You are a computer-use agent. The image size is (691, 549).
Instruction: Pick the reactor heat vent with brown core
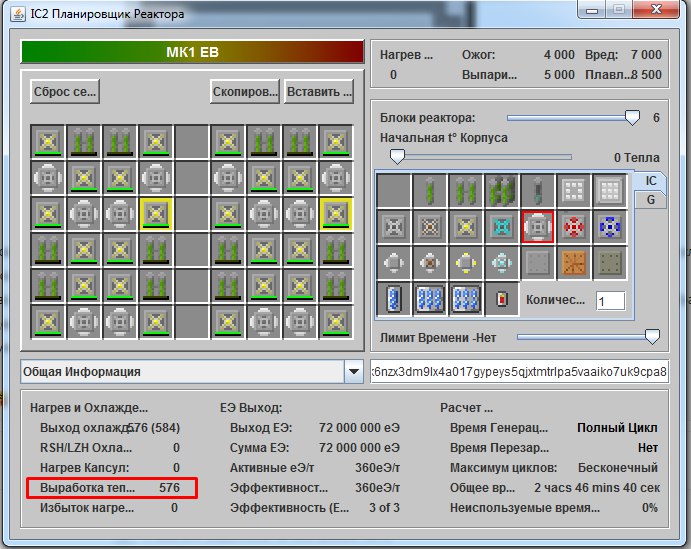coord(430,227)
